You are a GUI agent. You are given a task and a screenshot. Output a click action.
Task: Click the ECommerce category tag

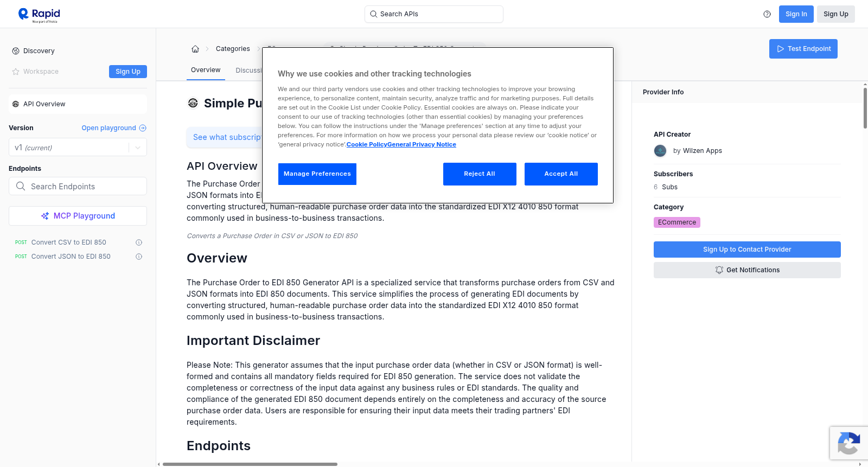pyautogui.click(x=677, y=222)
